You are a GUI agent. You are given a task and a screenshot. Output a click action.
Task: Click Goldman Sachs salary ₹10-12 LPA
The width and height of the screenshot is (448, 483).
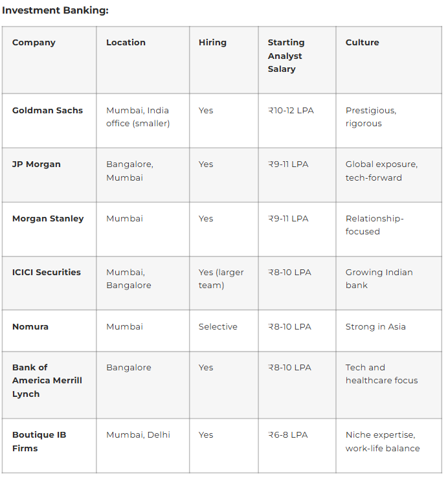[291, 111]
